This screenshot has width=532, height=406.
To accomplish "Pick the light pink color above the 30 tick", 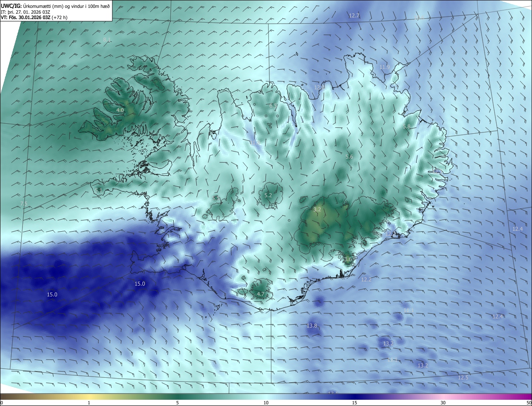I will pos(443,396).
